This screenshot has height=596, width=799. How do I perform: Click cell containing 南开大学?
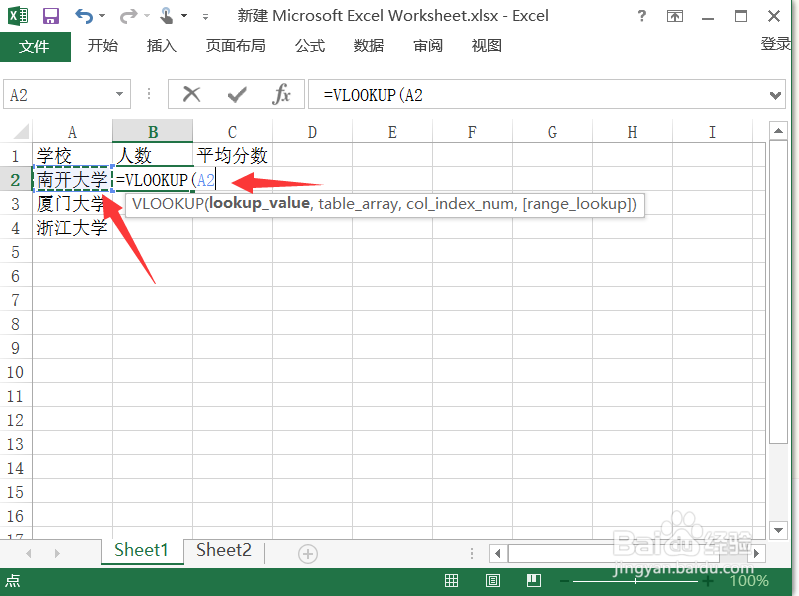coord(72,179)
